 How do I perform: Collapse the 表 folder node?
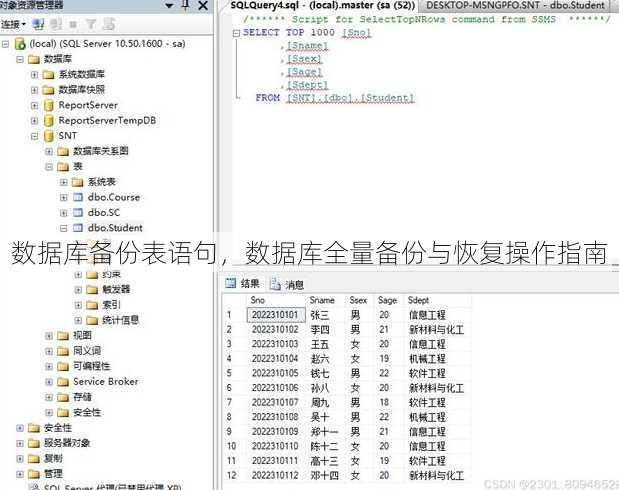(x=49, y=167)
